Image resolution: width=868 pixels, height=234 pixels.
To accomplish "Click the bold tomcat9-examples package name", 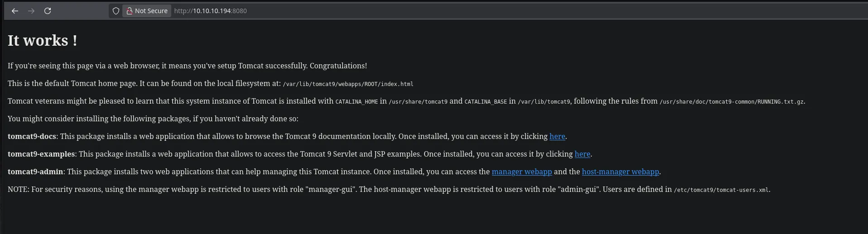I will [41, 154].
